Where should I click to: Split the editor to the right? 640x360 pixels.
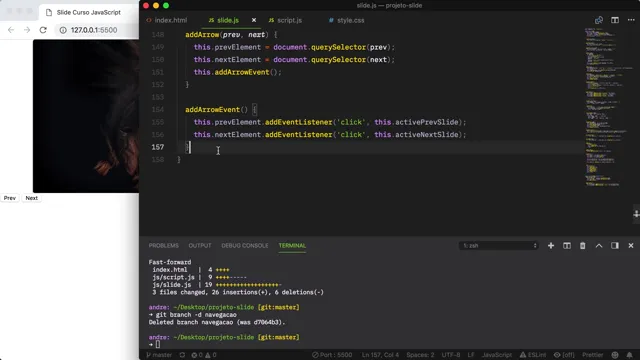615,20
